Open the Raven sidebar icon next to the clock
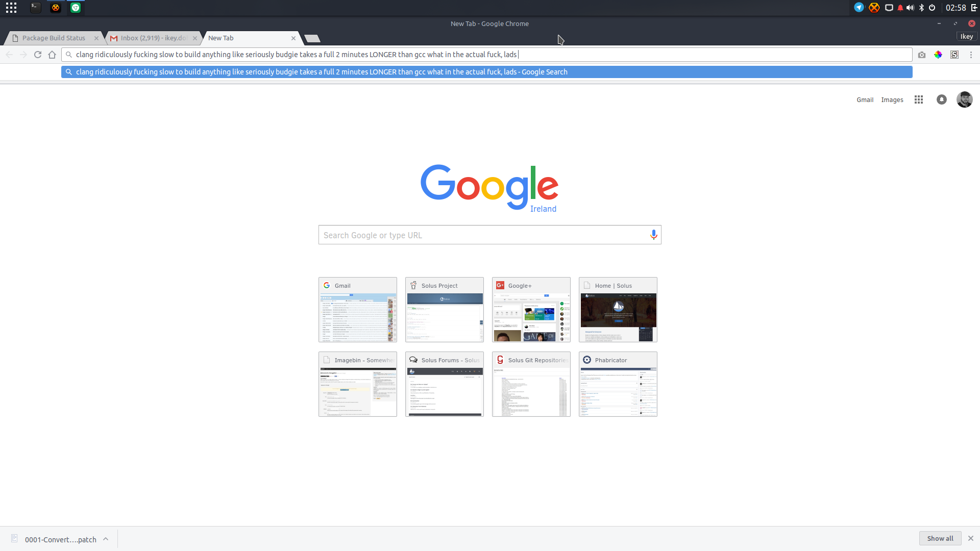This screenshot has height=551, width=980. click(974, 8)
